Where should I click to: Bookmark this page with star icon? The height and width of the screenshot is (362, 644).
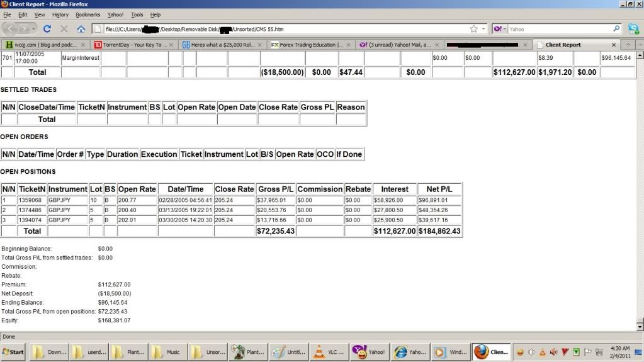(473, 29)
